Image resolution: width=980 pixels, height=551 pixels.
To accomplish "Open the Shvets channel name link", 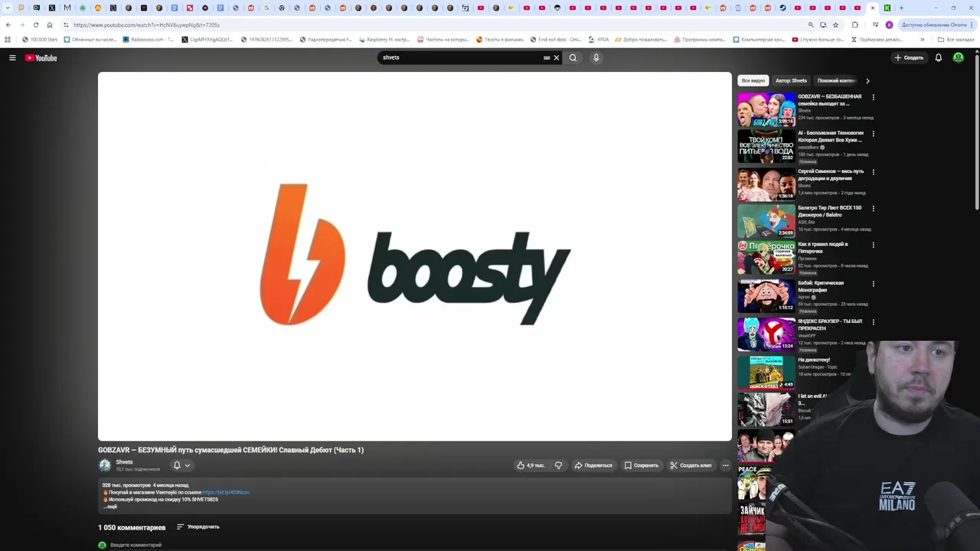I will pyautogui.click(x=124, y=462).
